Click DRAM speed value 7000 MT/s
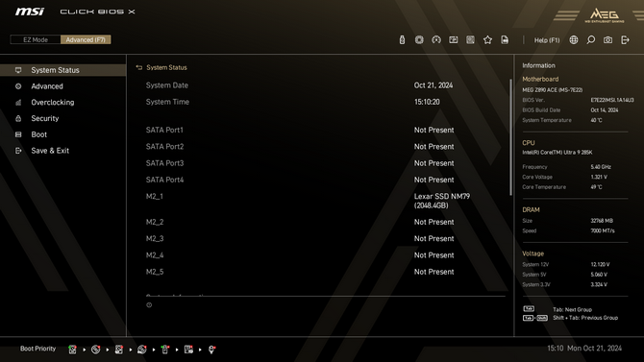The image size is (644, 362). click(x=603, y=230)
